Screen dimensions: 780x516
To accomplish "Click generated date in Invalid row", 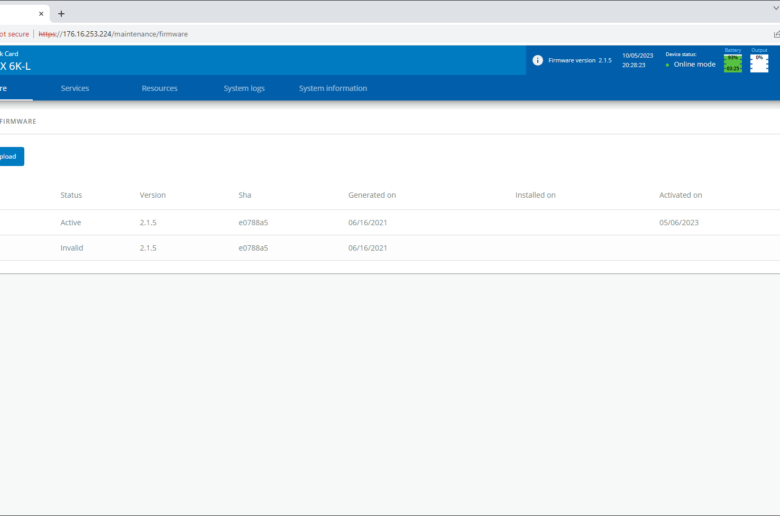I will (368, 248).
